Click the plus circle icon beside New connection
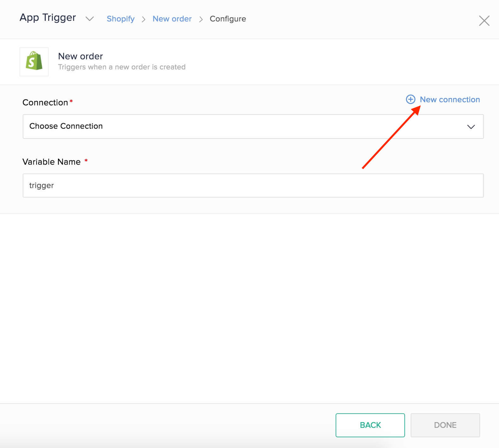The width and height of the screenshot is (499, 448). (x=410, y=99)
